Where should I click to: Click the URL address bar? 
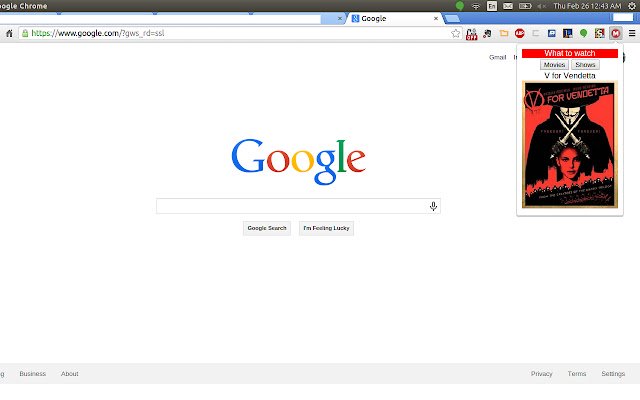240,33
